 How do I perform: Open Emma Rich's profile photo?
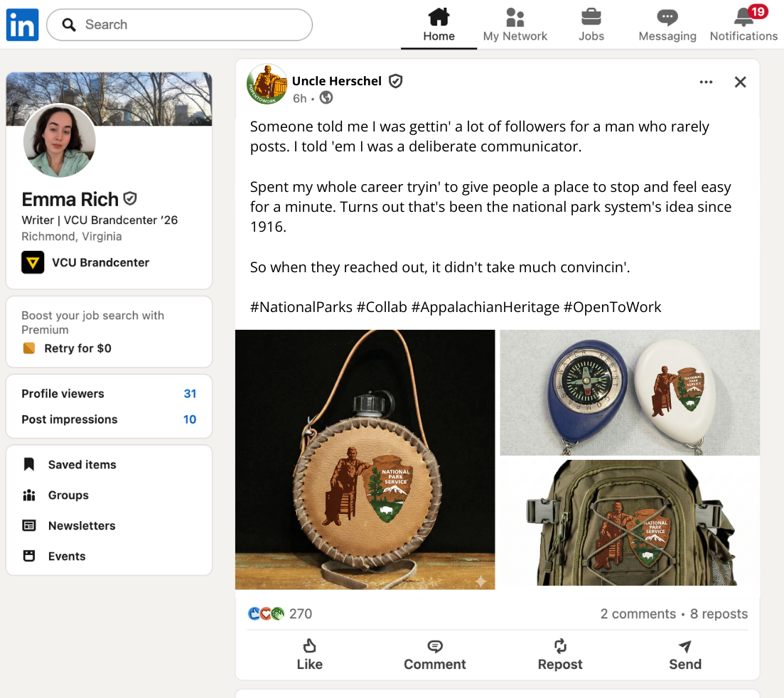point(59,141)
